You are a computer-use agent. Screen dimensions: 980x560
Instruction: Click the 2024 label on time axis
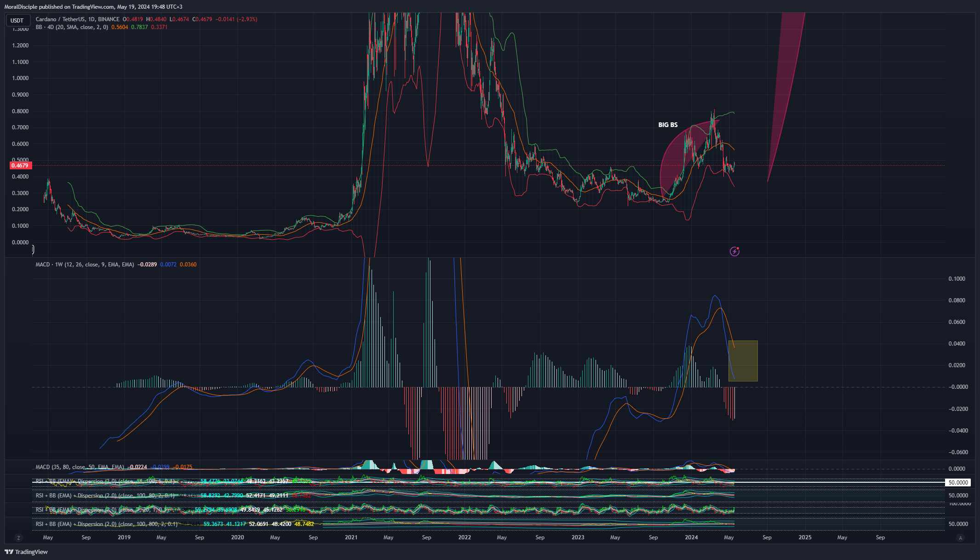pyautogui.click(x=691, y=537)
